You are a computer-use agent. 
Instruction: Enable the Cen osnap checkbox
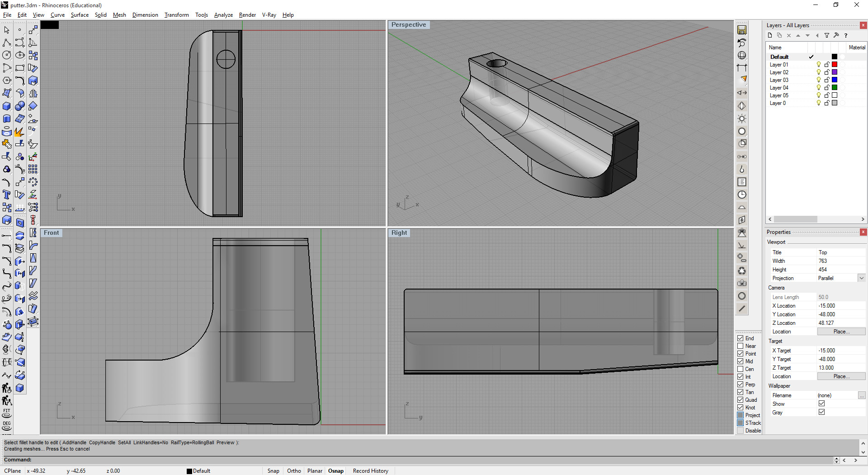tap(741, 369)
